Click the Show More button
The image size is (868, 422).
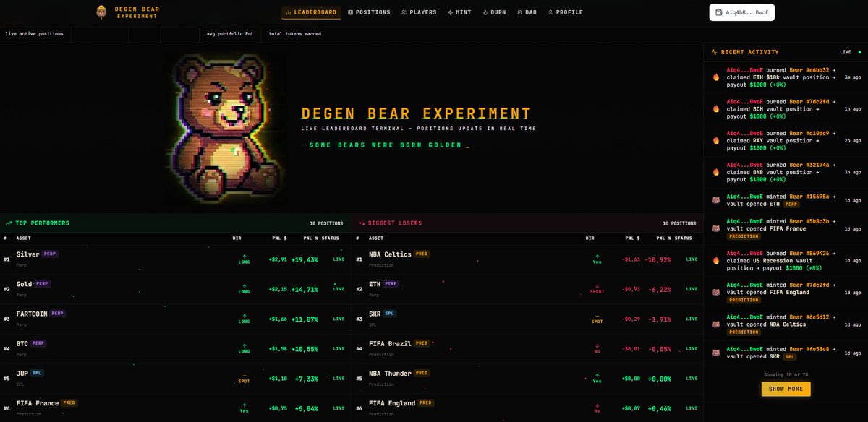click(x=786, y=389)
